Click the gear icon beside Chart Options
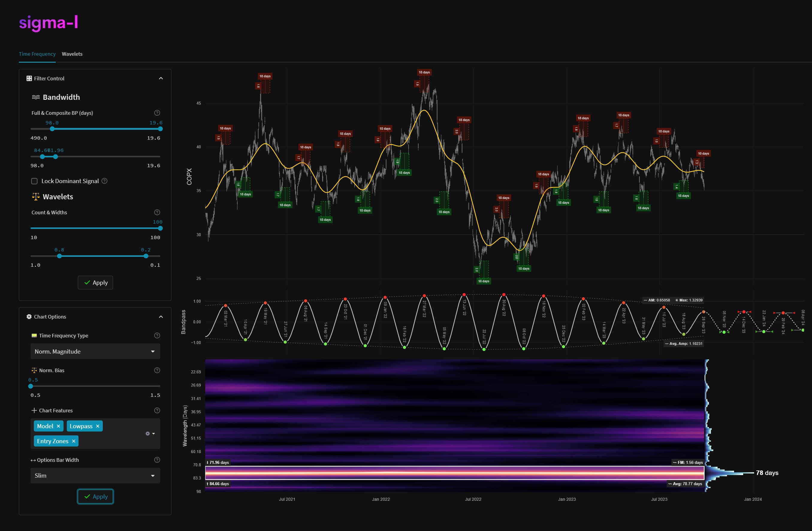This screenshot has width=812, height=531. (29, 317)
